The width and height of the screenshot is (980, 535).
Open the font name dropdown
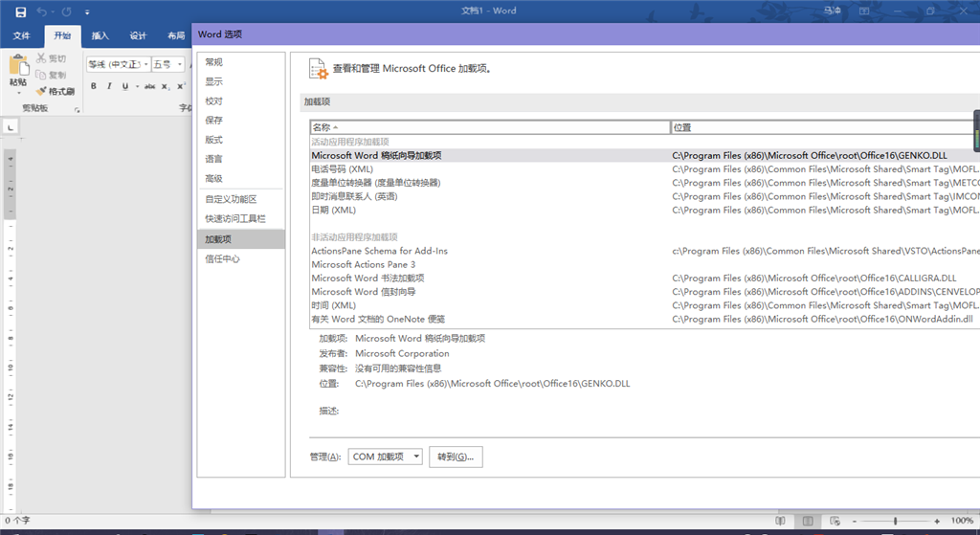click(146, 64)
